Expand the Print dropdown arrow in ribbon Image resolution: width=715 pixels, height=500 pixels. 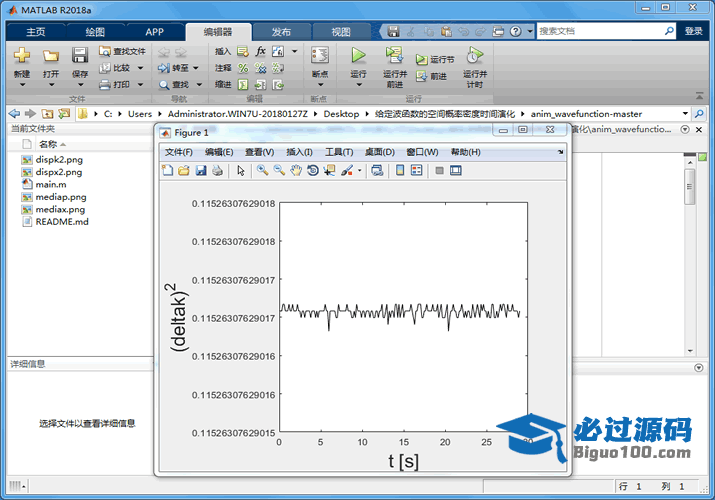(140, 84)
